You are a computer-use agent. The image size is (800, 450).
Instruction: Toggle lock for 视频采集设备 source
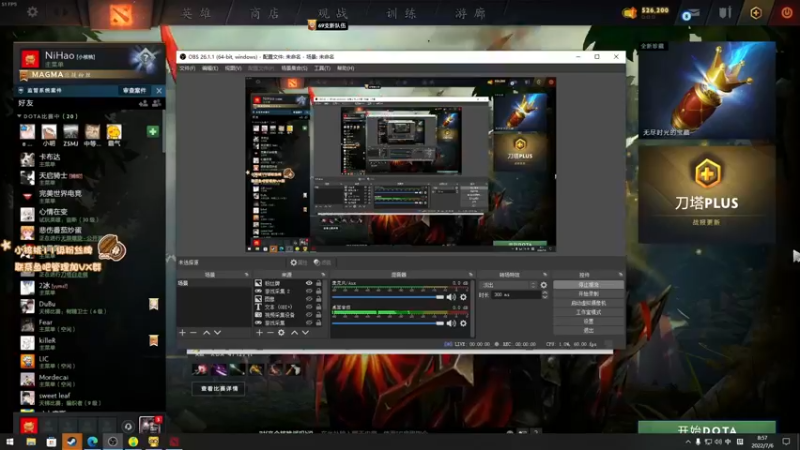point(318,315)
